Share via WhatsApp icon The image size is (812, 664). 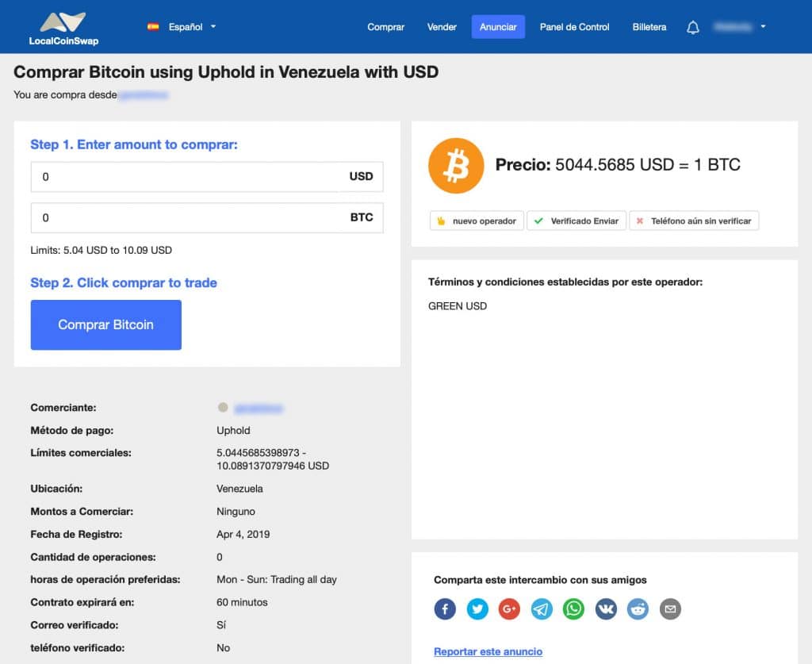(574, 609)
